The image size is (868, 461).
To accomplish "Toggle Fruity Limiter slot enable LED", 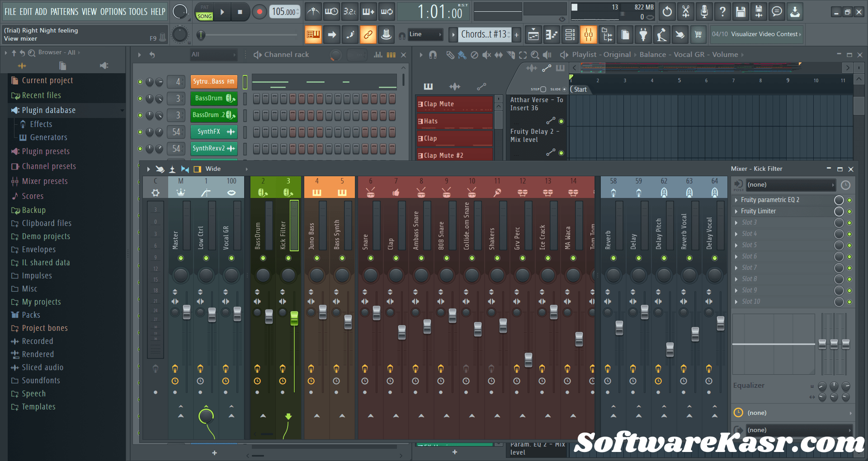I will tap(849, 211).
